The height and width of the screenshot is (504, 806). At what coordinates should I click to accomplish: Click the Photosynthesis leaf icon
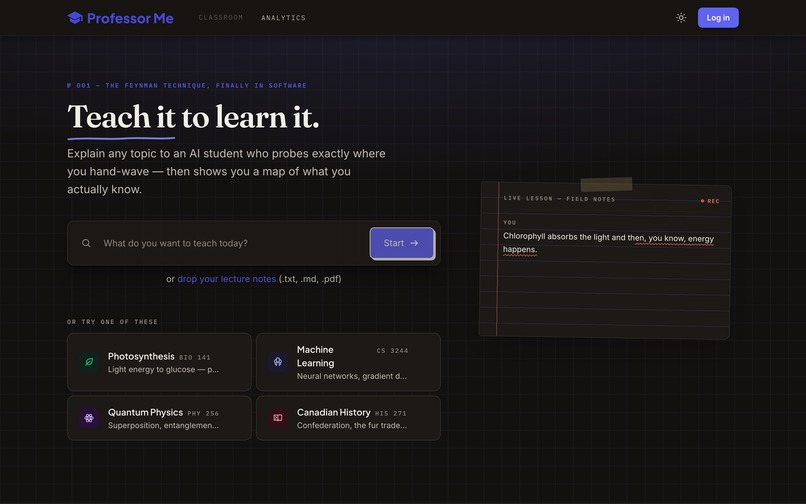click(x=89, y=362)
